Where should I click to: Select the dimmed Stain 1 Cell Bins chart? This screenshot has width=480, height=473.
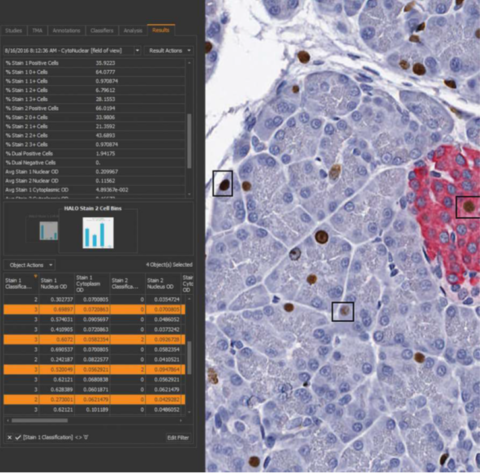[x=49, y=231]
